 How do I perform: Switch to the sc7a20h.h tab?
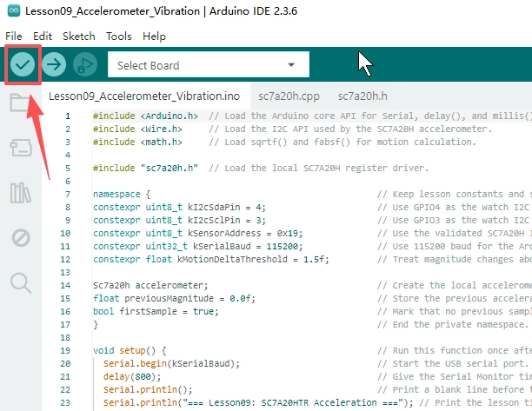point(362,96)
